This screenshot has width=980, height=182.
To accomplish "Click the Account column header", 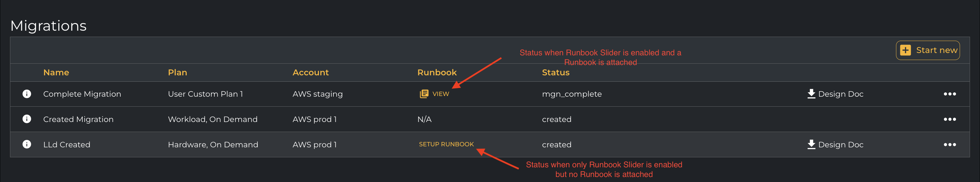I will (310, 72).
